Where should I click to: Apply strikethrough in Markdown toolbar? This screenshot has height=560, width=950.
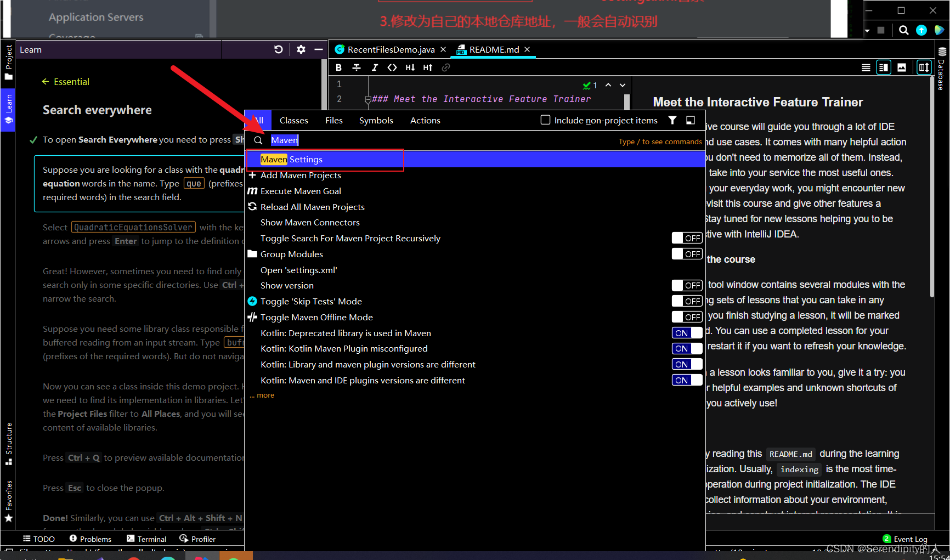pyautogui.click(x=357, y=67)
